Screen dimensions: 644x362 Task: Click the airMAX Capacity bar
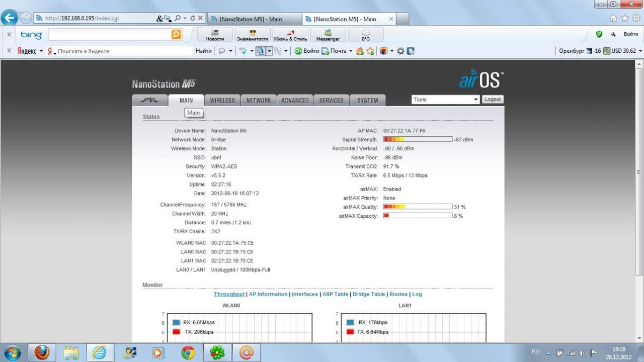pos(418,216)
